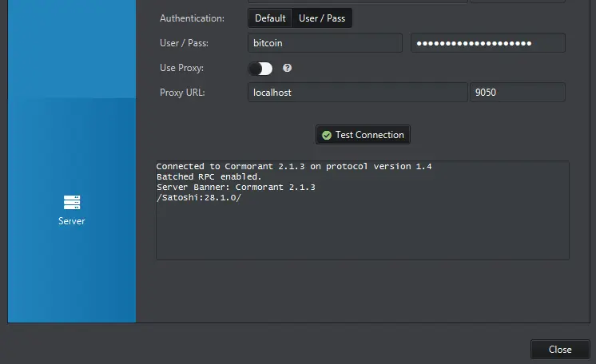Select Default authentication mode

tap(270, 18)
